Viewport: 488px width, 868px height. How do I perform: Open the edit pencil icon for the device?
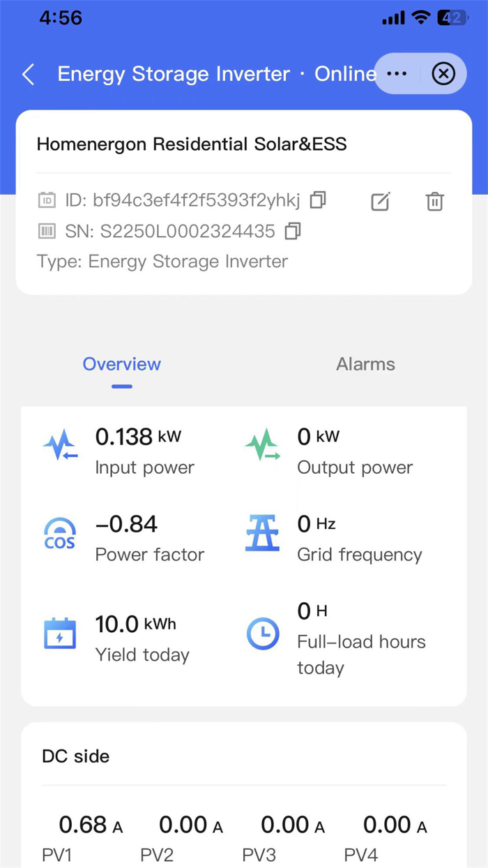point(380,202)
